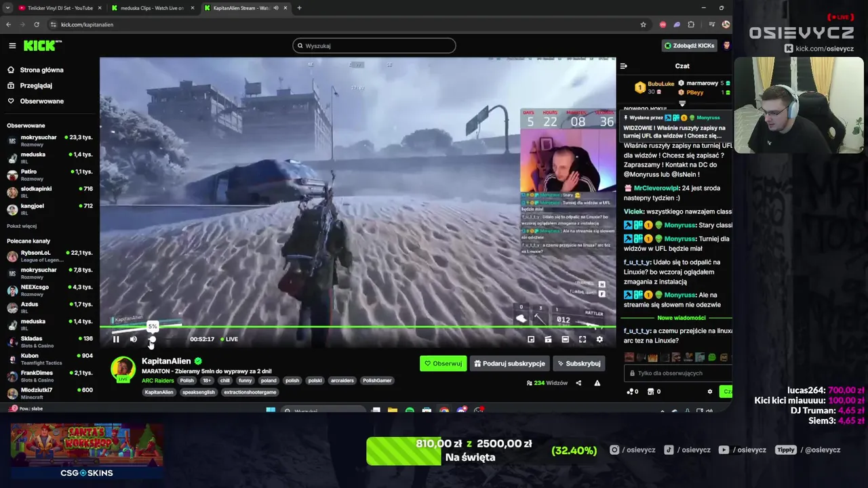Open Spotify from Windows taskbar
The image size is (868, 488).
tap(410, 411)
